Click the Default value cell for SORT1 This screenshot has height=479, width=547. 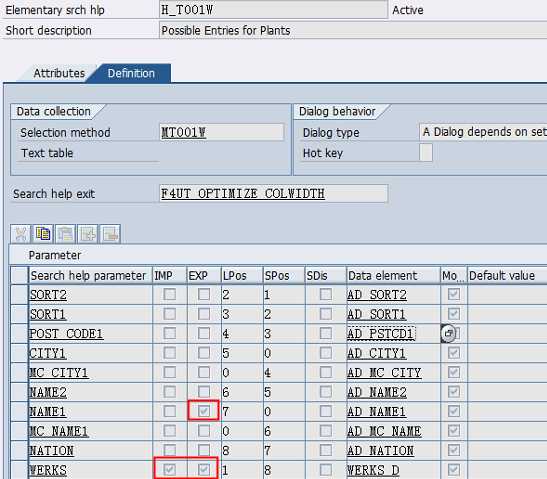(x=507, y=314)
